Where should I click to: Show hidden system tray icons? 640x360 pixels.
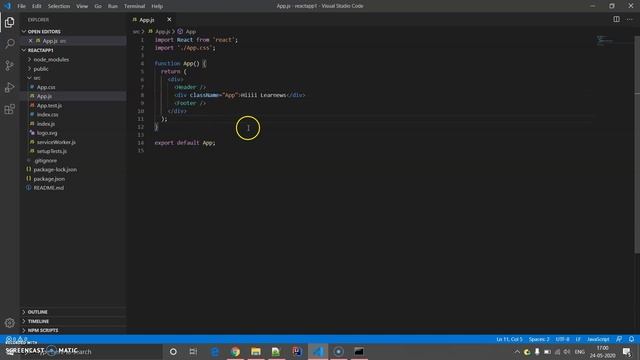point(517,352)
